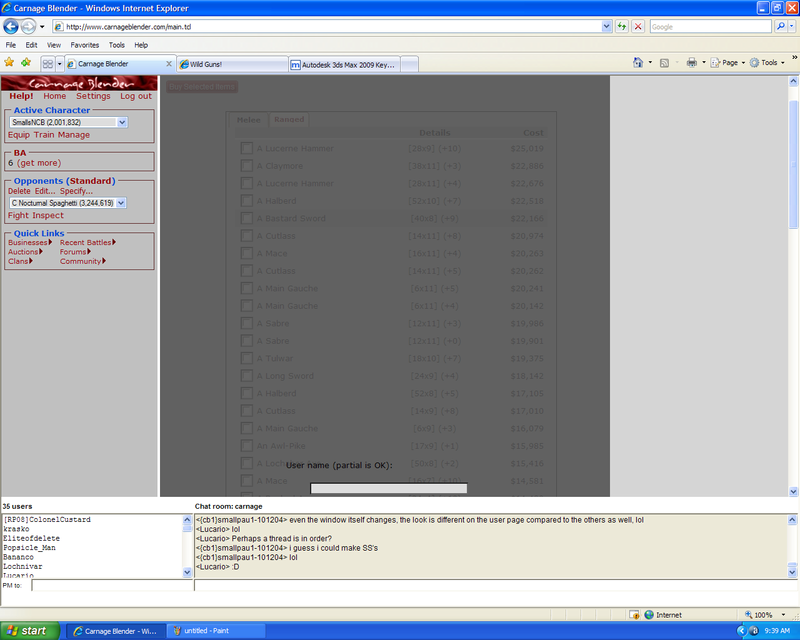
Task: Click the zoom level magnifier icon
Action: [748, 615]
